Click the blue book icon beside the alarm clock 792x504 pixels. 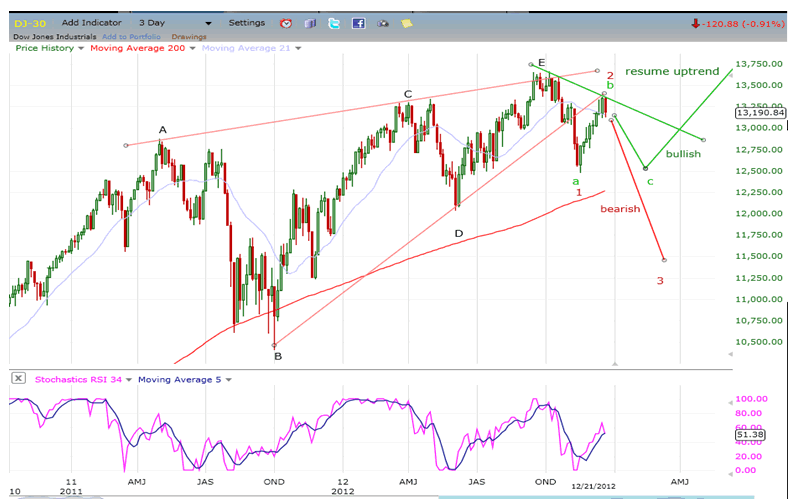(x=310, y=23)
